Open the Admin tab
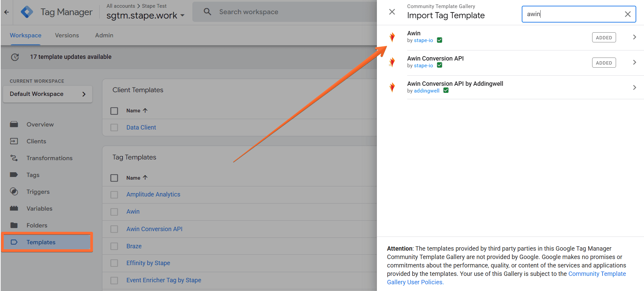644x291 pixels. [x=104, y=35]
